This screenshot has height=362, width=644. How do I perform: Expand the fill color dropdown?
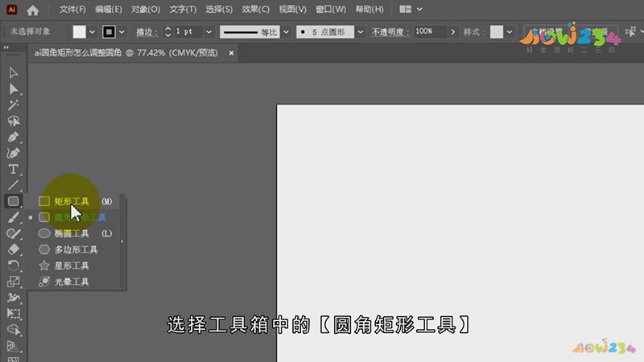(x=92, y=31)
